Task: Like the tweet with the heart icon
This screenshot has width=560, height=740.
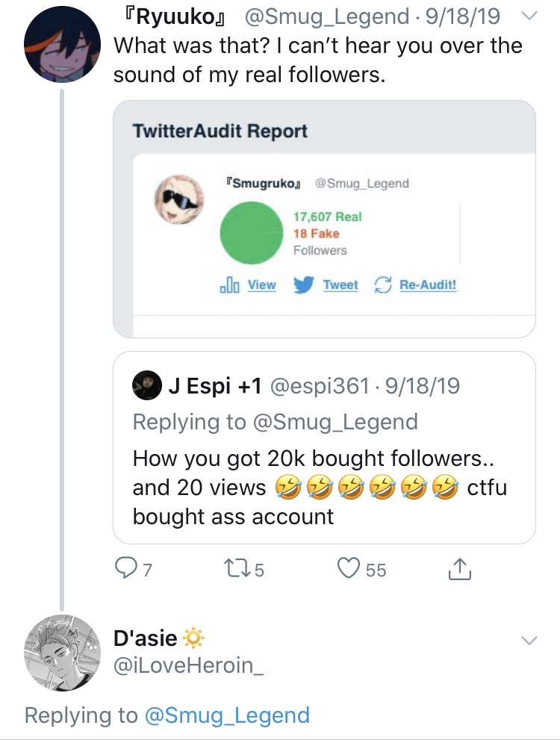Action: 349,569
